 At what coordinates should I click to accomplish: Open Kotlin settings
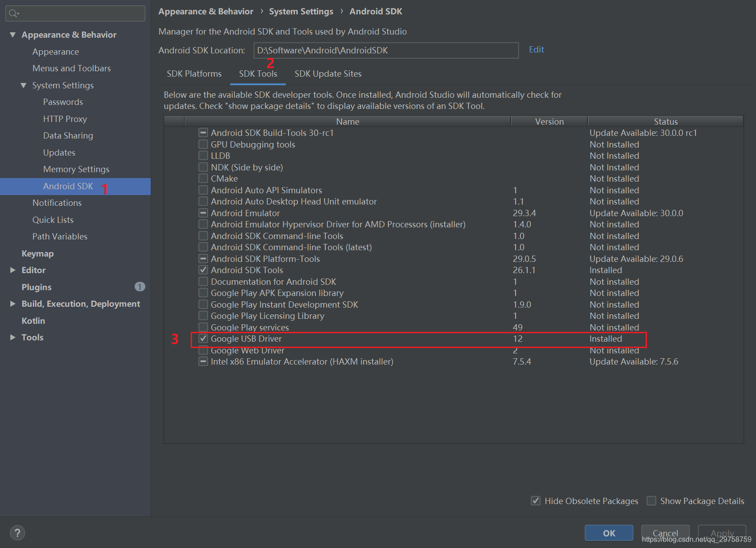coord(33,321)
